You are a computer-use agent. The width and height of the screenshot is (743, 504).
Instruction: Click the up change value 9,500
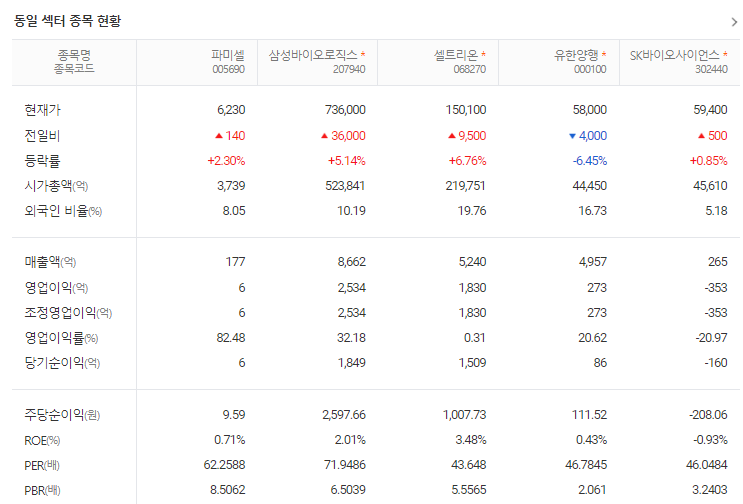[472, 136]
